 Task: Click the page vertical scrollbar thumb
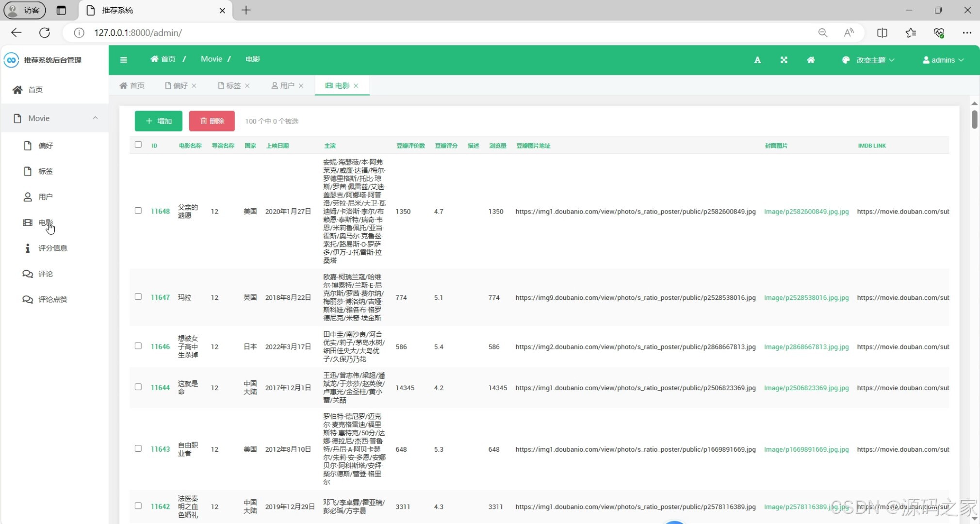974,120
